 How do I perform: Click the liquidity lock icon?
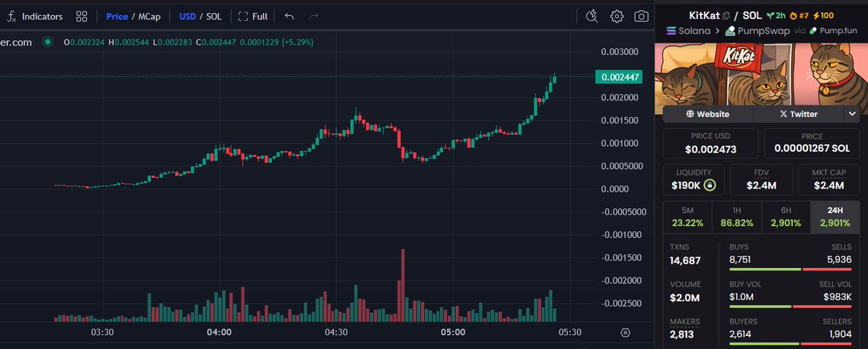point(710,186)
